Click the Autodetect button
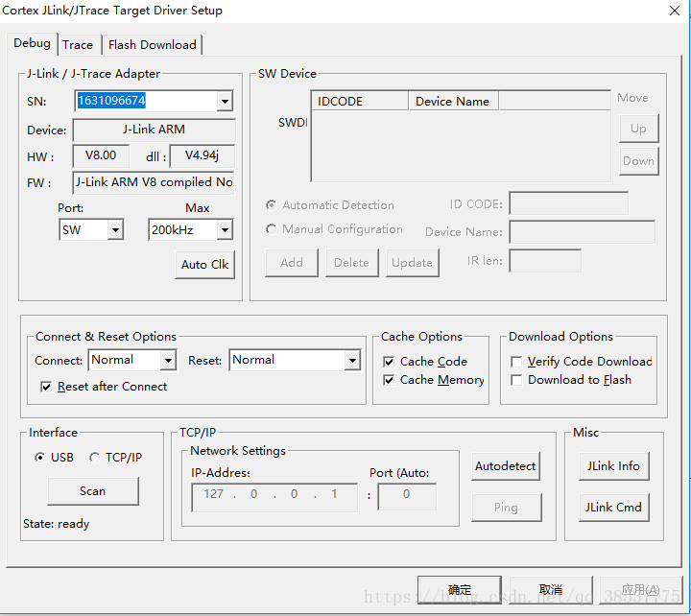The height and width of the screenshot is (616, 691). coord(506,466)
